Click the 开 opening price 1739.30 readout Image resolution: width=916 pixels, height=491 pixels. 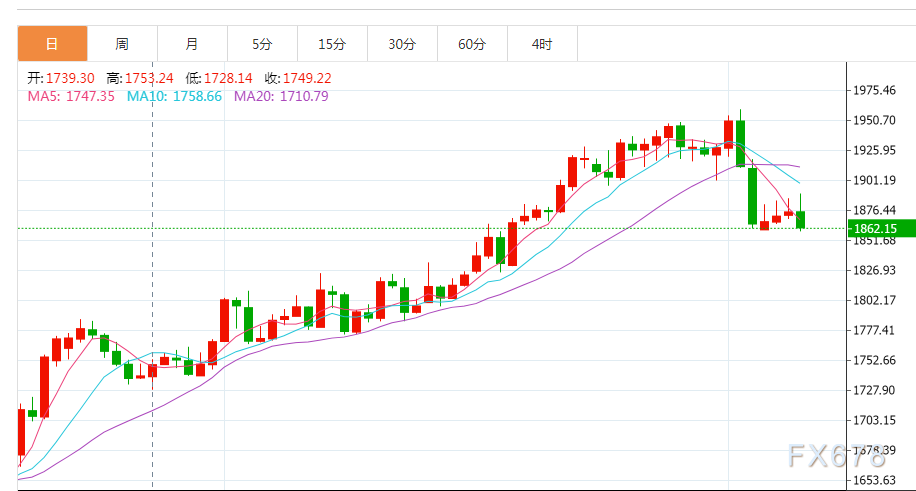pos(60,78)
